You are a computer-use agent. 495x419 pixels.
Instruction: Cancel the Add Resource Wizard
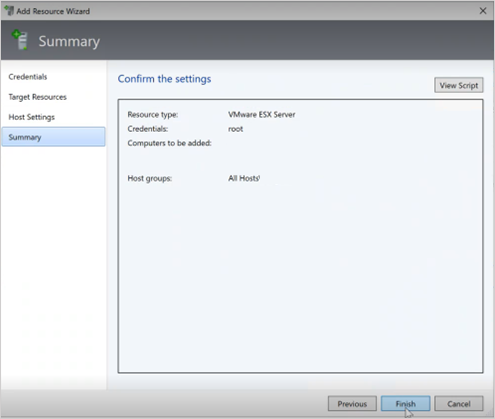(x=459, y=404)
